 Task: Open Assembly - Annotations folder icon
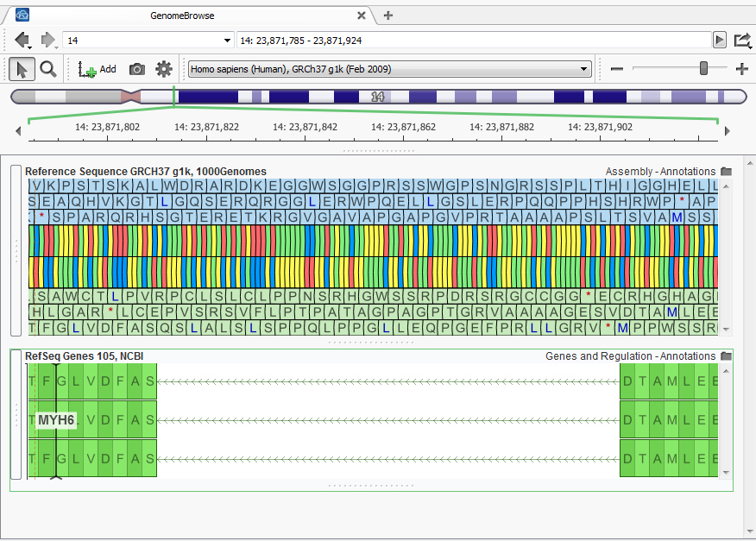pos(726,171)
